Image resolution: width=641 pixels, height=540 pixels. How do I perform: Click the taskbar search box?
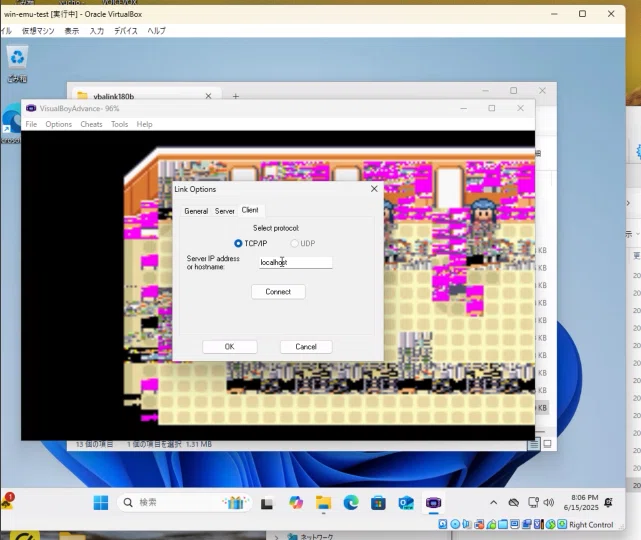pyautogui.click(x=184, y=502)
